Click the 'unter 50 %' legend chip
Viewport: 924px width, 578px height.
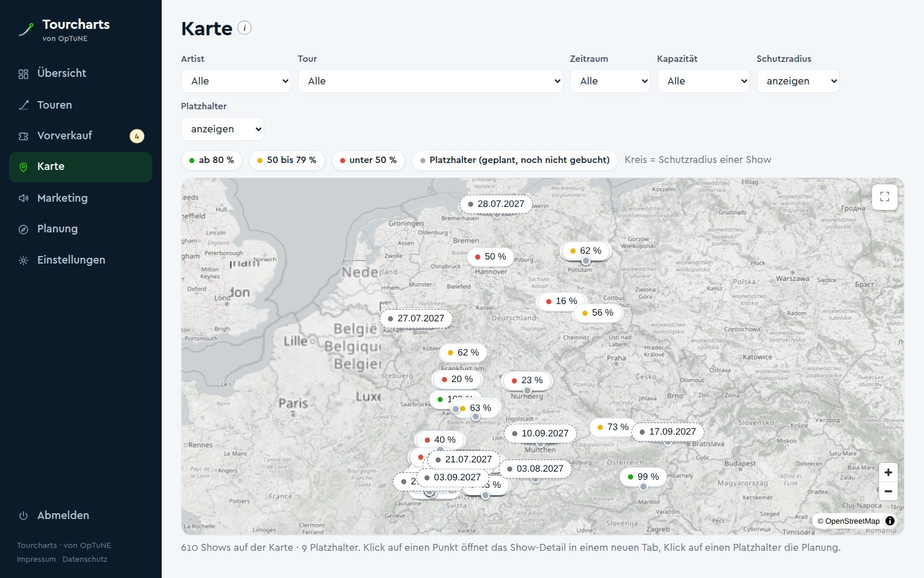(368, 160)
